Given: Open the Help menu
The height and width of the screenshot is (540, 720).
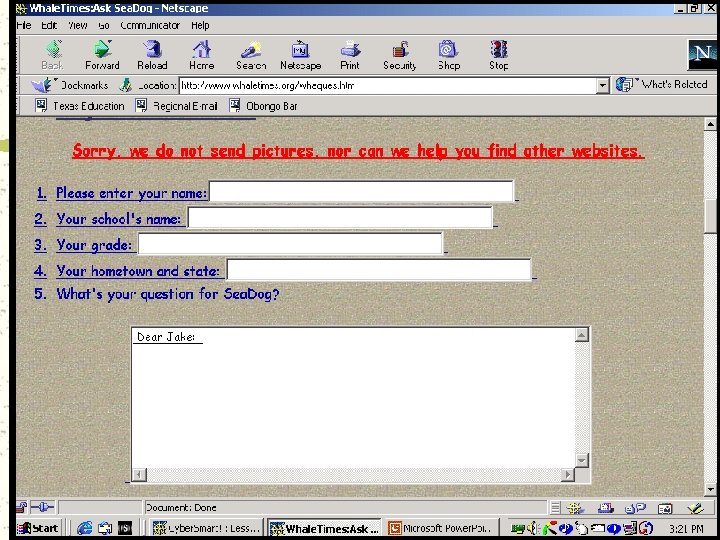Looking at the screenshot, I should coord(200,25).
